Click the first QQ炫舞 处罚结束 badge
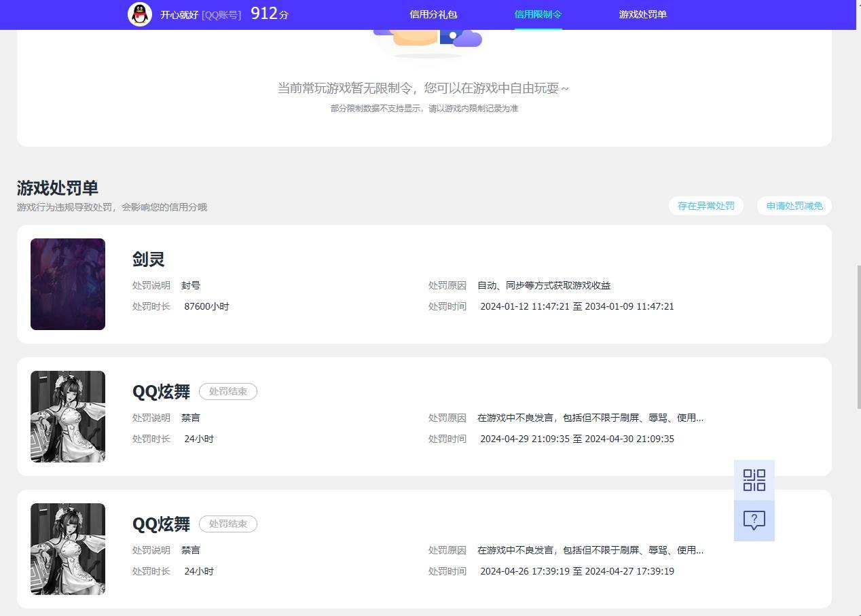Screen dimensions: 861x616 [x=228, y=391]
